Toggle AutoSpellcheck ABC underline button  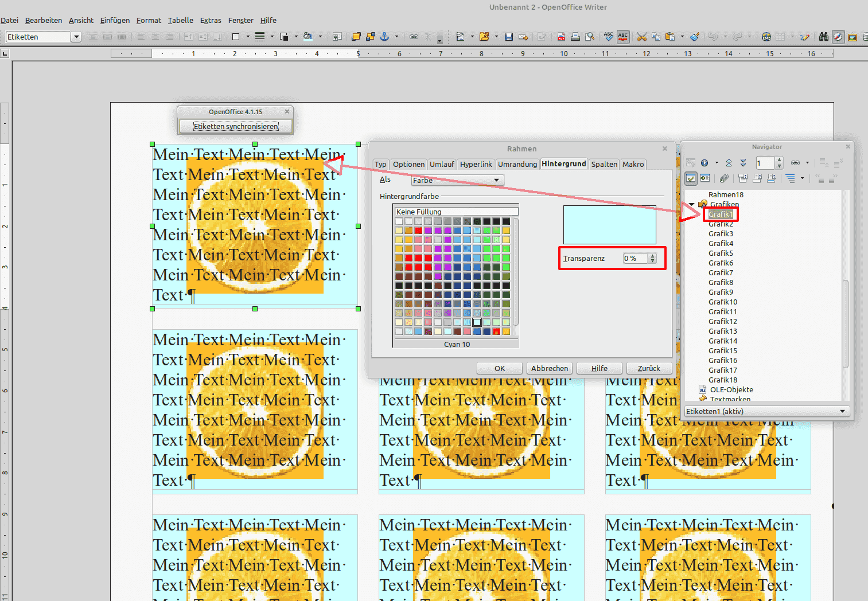tap(623, 37)
